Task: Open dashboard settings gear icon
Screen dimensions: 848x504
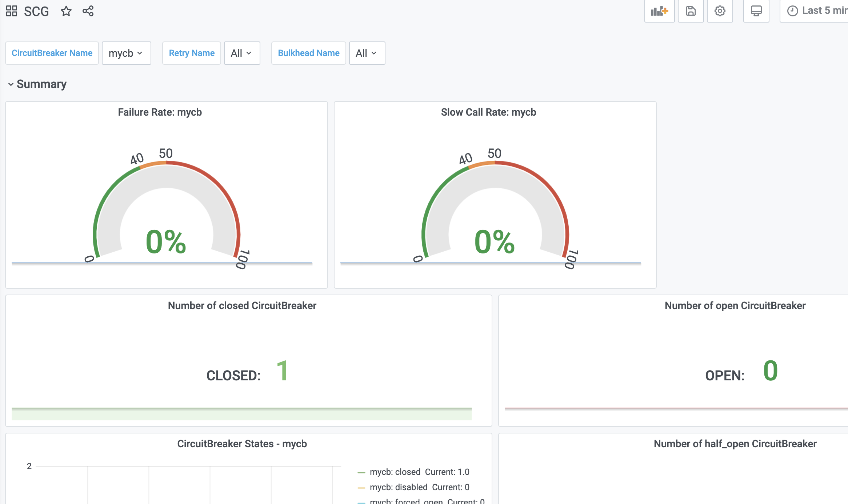Action: click(720, 11)
